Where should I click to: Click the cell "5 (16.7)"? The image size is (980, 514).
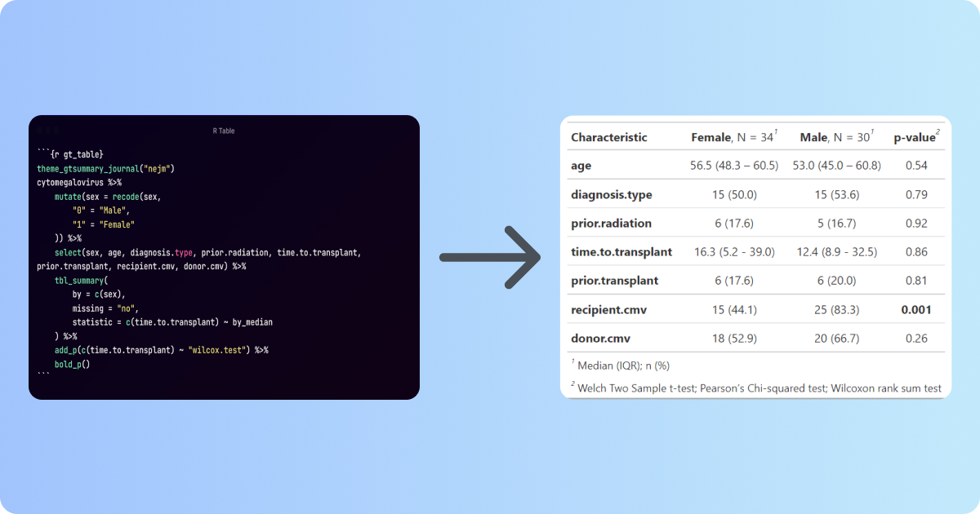(x=837, y=224)
